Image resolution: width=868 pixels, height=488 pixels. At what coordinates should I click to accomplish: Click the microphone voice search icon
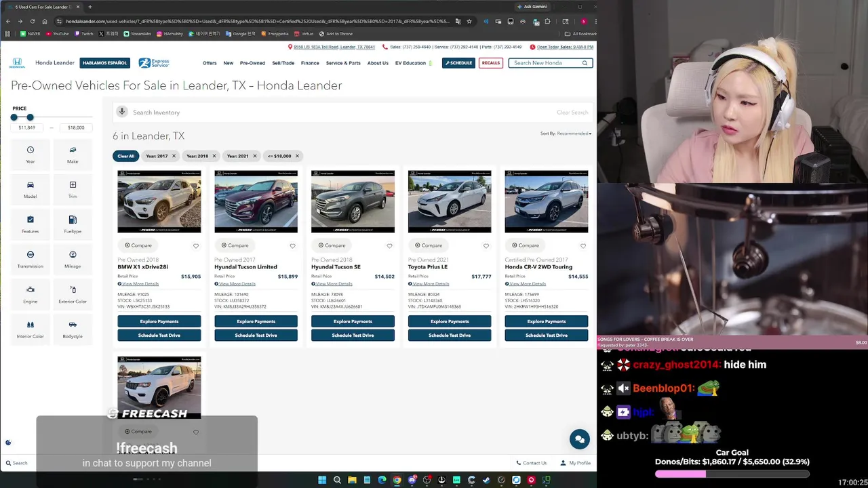(x=122, y=112)
